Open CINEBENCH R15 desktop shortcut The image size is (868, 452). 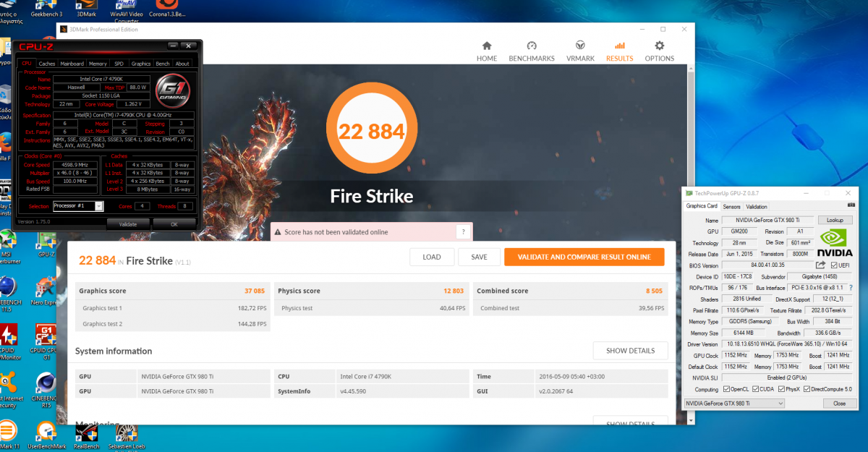(47, 389)
